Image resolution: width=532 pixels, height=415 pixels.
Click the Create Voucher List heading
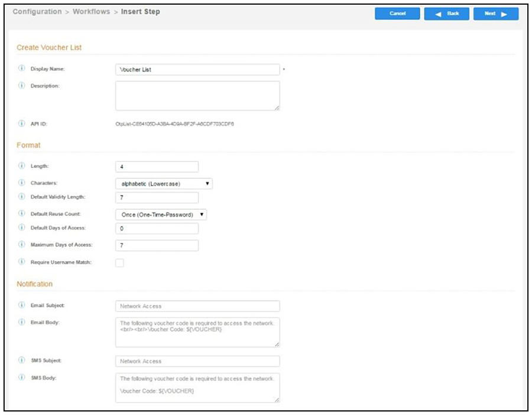click(x=49, y=47)
